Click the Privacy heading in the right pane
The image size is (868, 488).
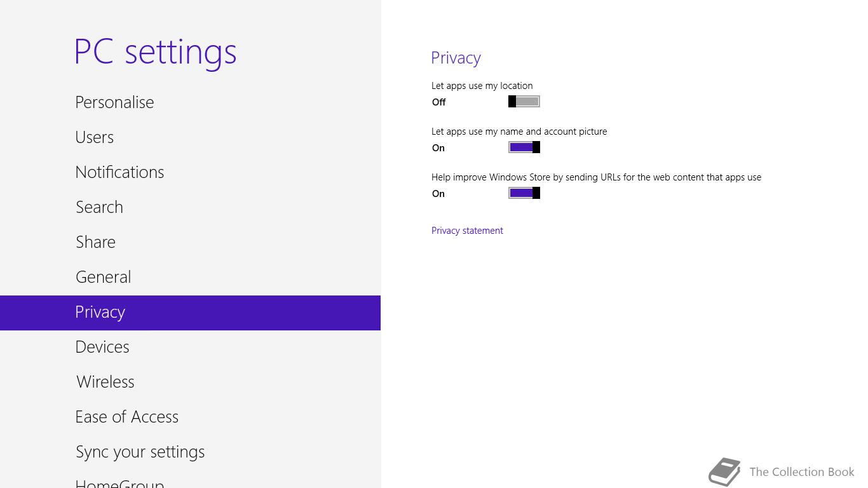click(x=456, y=58)
